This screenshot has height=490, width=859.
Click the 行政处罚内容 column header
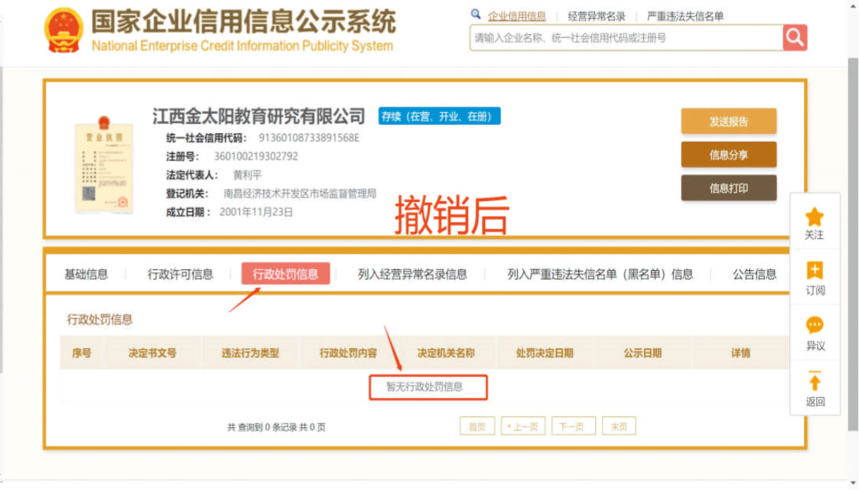point(348,353)
